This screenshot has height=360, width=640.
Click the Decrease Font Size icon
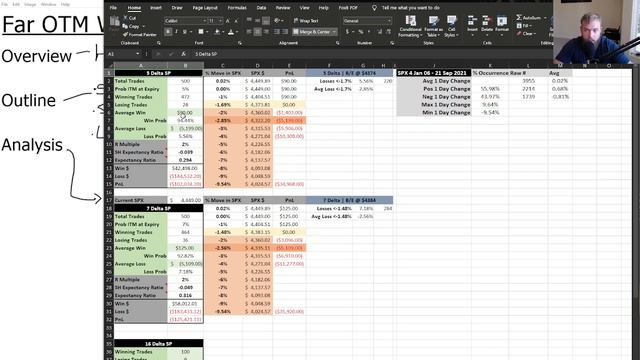(x=235, y=21)
